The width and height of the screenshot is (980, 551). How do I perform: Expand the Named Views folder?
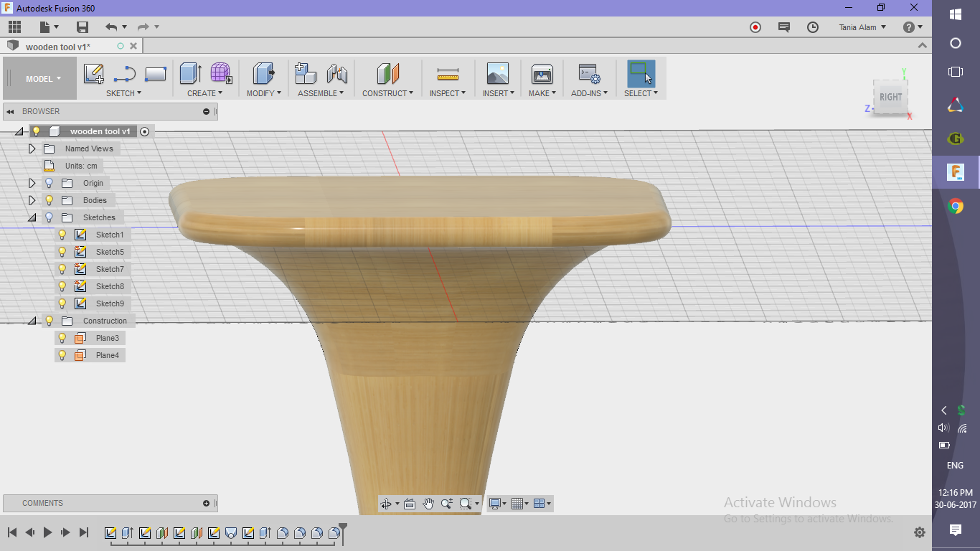[32, 149]
